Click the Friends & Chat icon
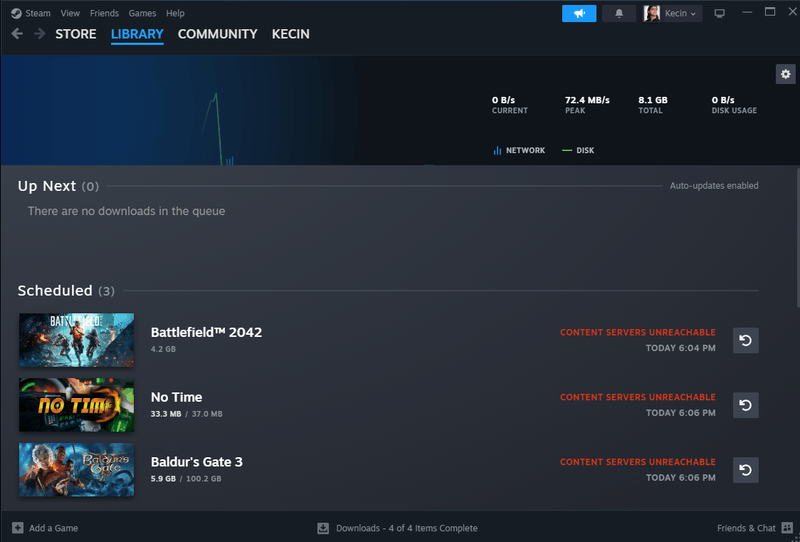The width and height of the screenshot is (800, 542). pos(787,528)
